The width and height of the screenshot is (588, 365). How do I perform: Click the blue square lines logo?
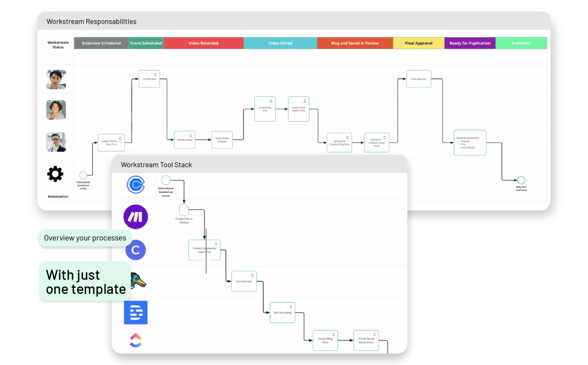pos(136,313)
